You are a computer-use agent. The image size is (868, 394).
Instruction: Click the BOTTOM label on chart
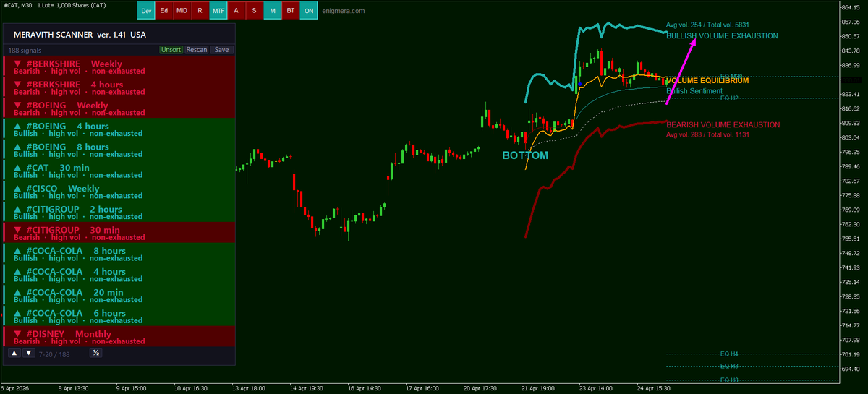pos(525,155)
